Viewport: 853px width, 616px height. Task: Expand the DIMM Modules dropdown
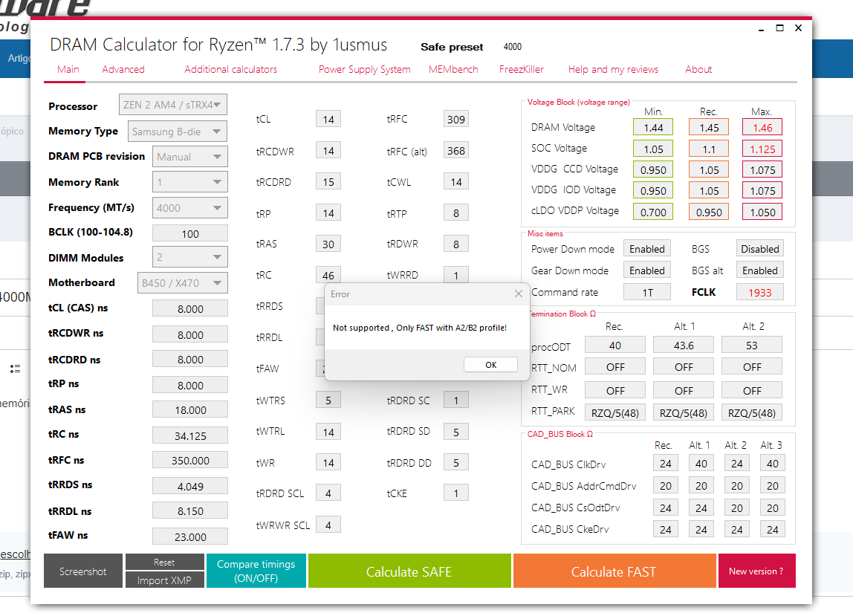tap(190, 257)
